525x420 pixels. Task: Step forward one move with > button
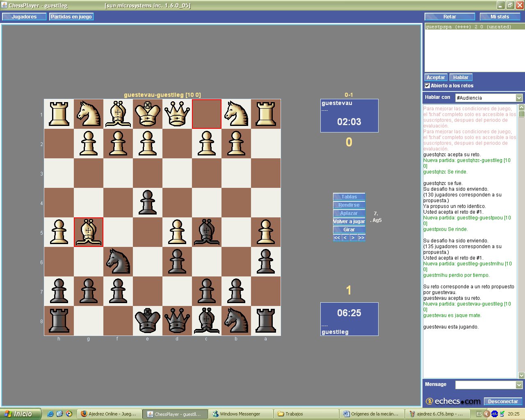pyautogui.click(x=353, y=238)
